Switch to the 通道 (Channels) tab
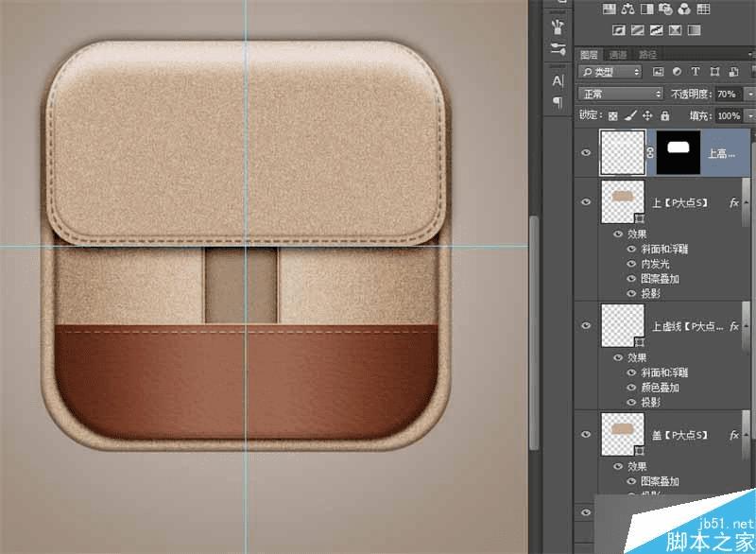 click(617, 55)
